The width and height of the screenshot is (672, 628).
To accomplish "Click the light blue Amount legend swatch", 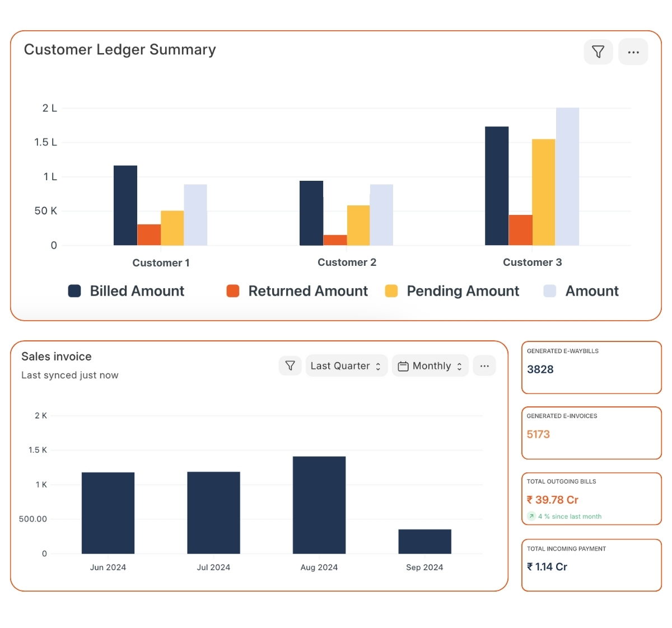I will 550,291.
